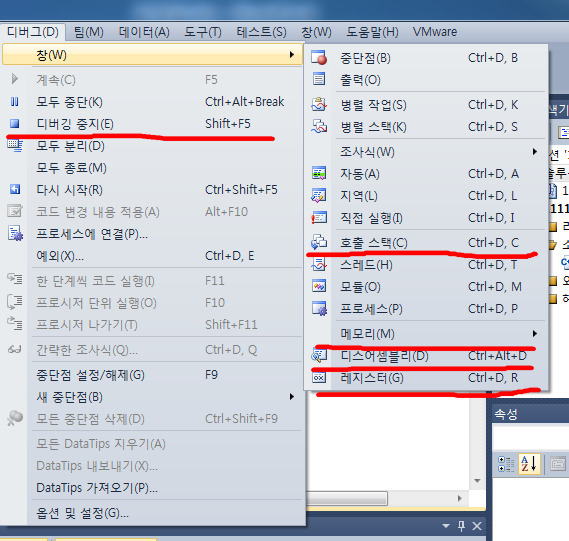
Task: Click the 모듈(O) modules icon
Action: (x=319, y=286)
